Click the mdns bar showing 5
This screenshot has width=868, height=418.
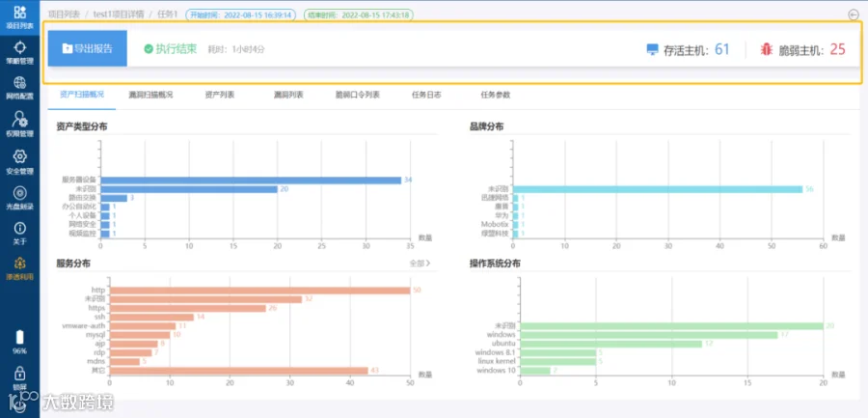tap(124, 361)
